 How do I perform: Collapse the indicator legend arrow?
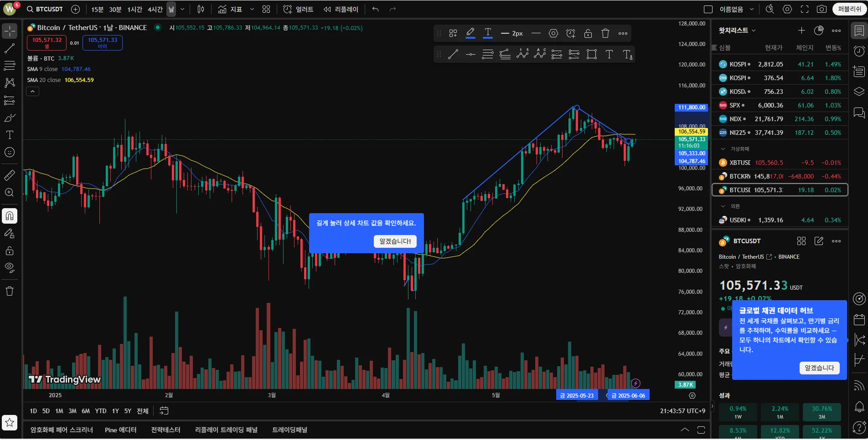click(33, 92)
